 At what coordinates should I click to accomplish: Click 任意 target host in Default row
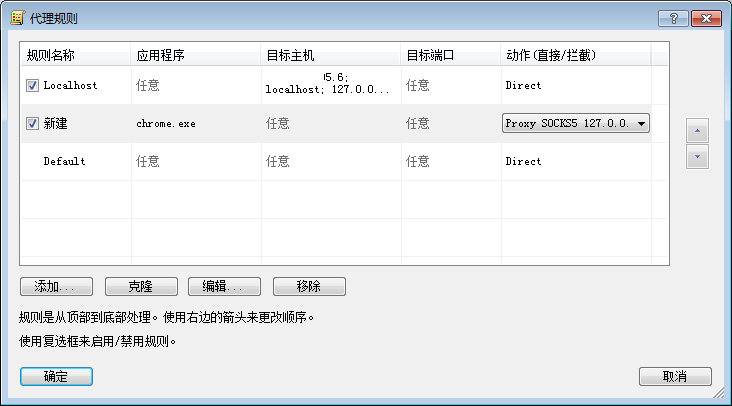(277, 161)
